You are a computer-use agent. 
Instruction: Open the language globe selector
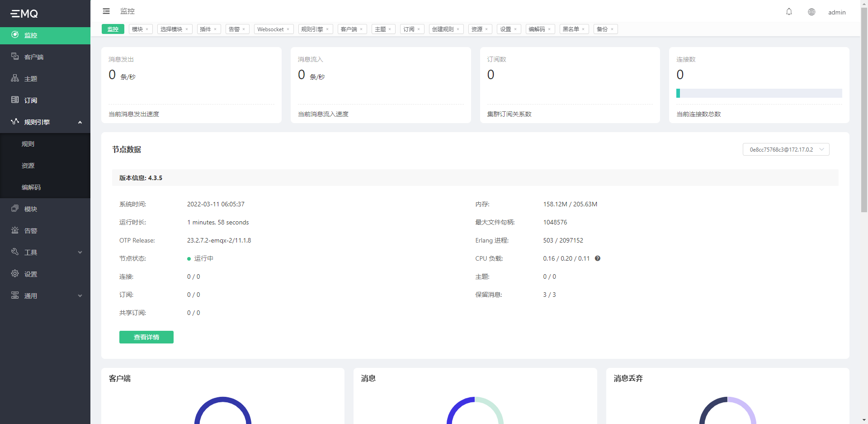pyautogui.click(x=811, y=12)
